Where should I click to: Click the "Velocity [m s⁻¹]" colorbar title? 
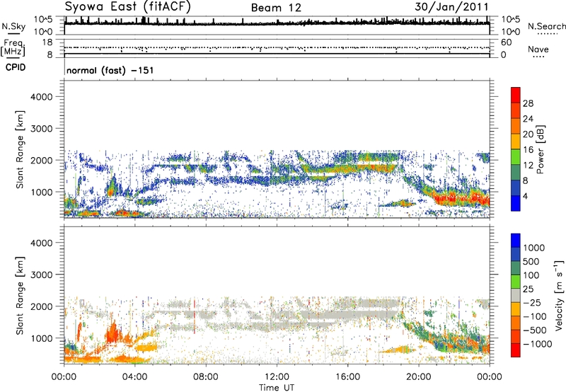point(560,295)
